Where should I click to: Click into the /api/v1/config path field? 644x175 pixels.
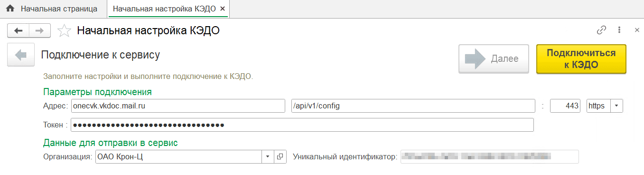pyautogui.click(x=412, y=106)
